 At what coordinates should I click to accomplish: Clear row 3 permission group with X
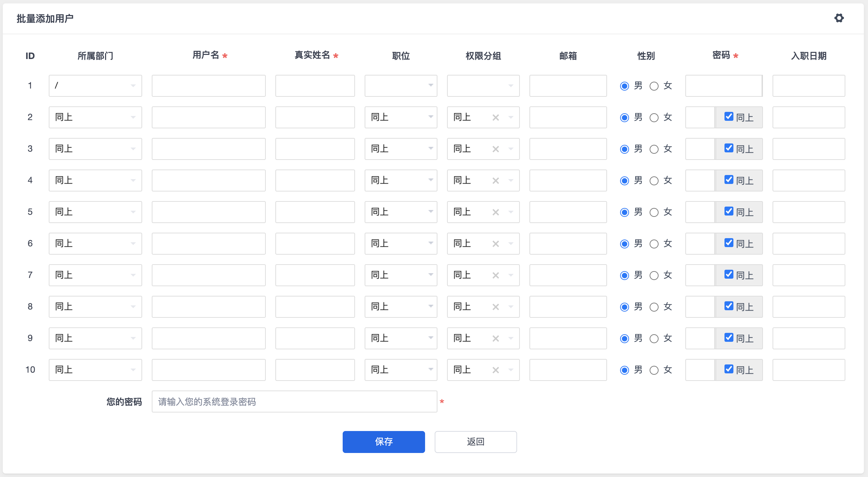coord(495,149)
